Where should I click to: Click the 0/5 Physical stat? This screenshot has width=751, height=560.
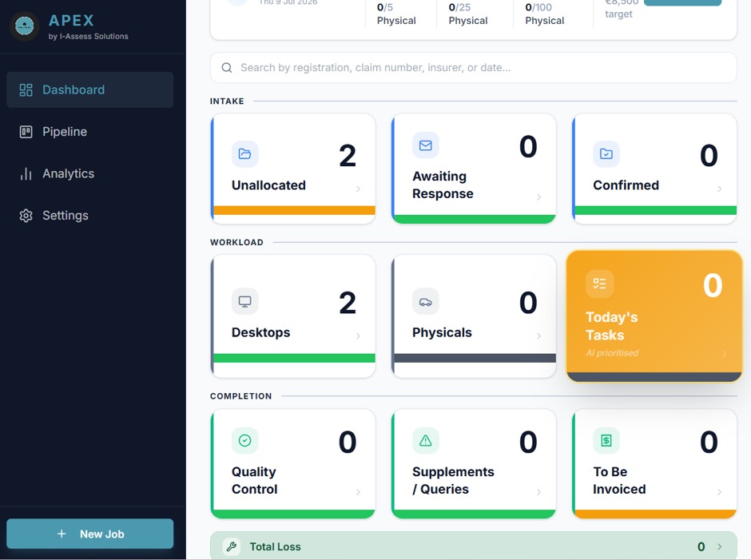[396, 14]
